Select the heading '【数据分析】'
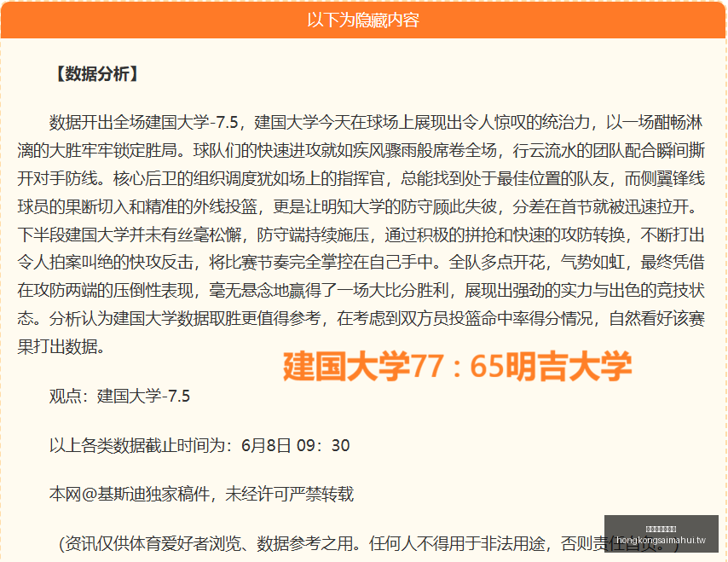728x562 pixels. click(97, 74)
